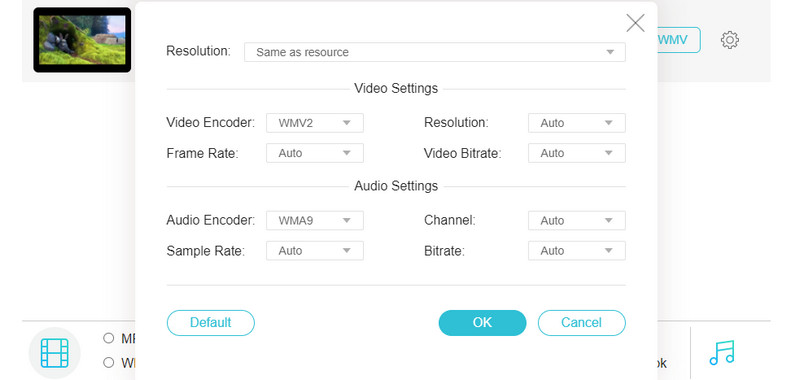The image size is (800, 380).
Task: Click the Channel label
Action: [449, 220]
